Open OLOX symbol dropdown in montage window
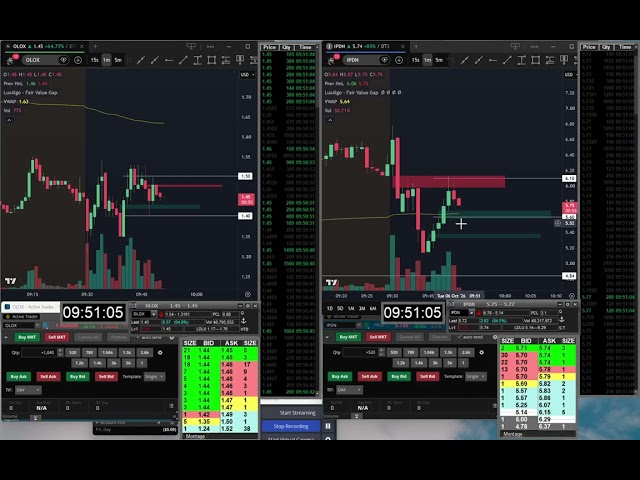This screenshot has width=640, height=480. (153, 314)
